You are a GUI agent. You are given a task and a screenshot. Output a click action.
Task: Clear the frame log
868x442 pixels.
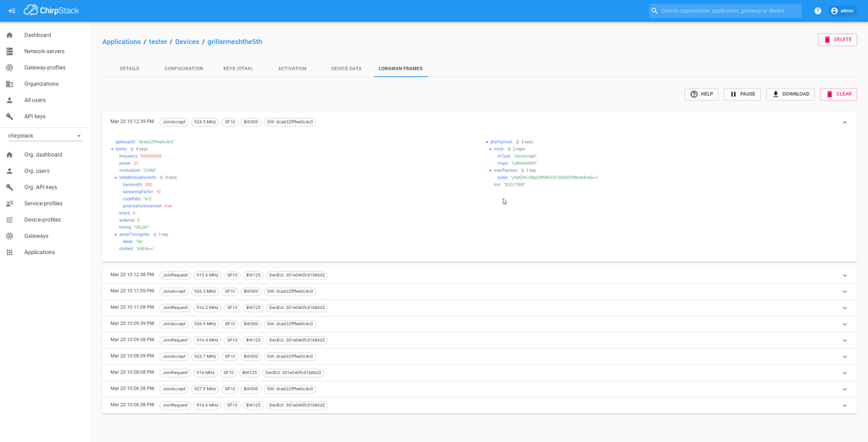[838, 94]
